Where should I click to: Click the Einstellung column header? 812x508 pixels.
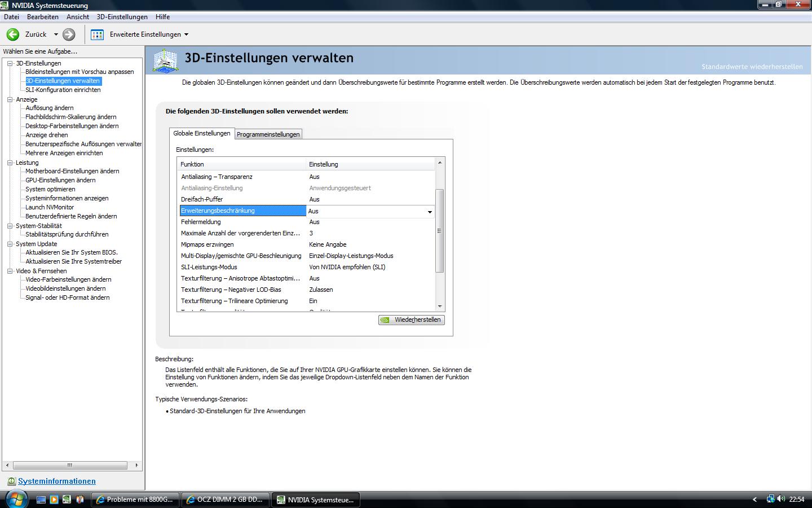click(370, 164)
